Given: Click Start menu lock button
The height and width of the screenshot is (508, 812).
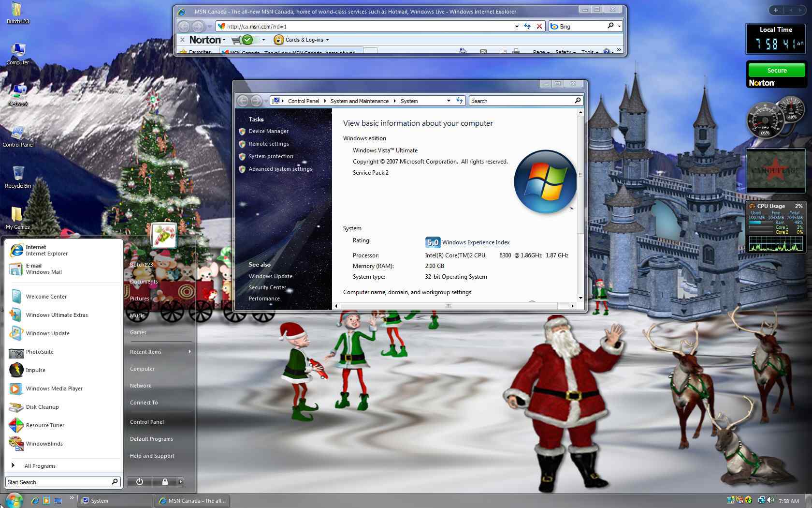Looking at the screenshot, I should [x=165, y=481].
